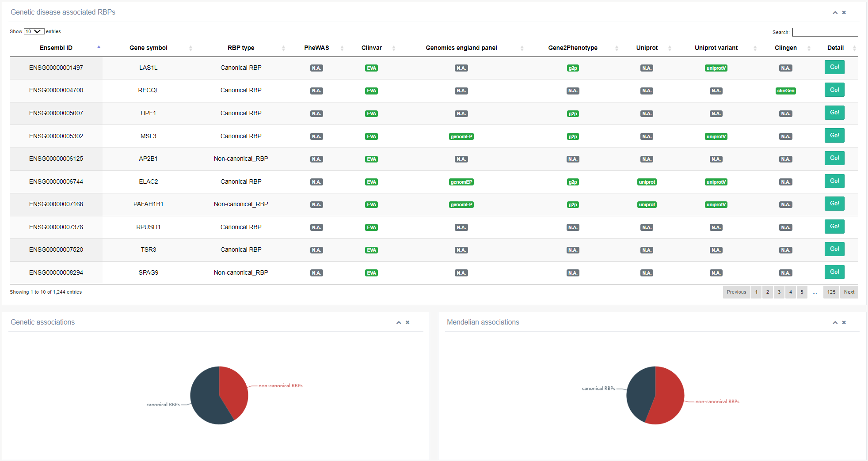Click the Next pagination button
The width and height of the screenshot is (868, 461).
pos(849,292)
